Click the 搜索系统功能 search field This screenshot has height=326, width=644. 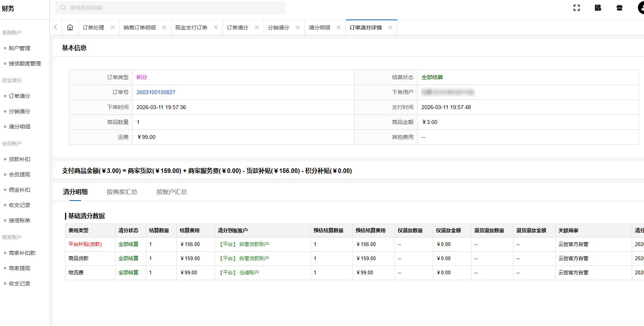(x=170, y=8)
